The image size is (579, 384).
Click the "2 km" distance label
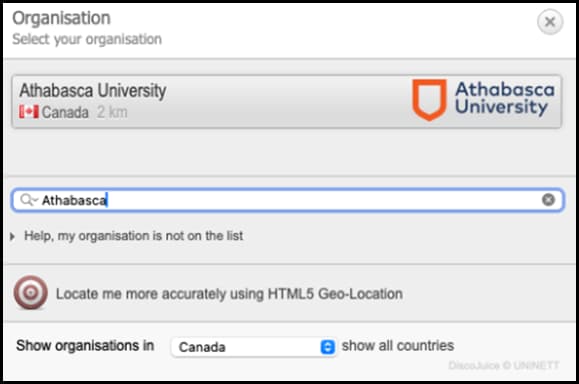(x=112, y=112)
